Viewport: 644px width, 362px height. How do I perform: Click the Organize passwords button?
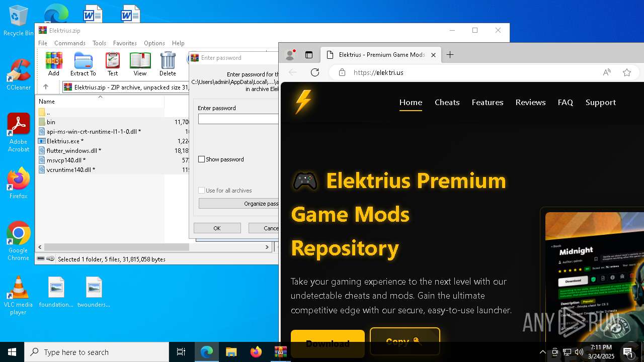tap(238, 204)
